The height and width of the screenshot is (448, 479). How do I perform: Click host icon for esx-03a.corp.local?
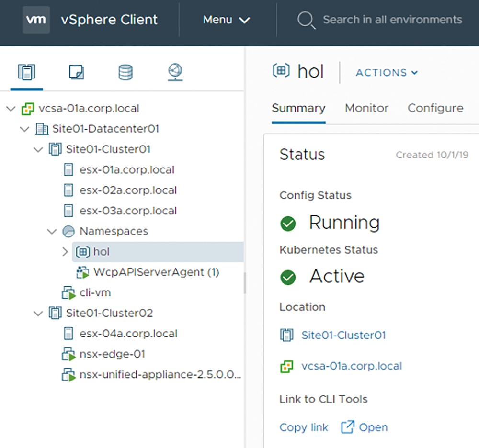68,211
